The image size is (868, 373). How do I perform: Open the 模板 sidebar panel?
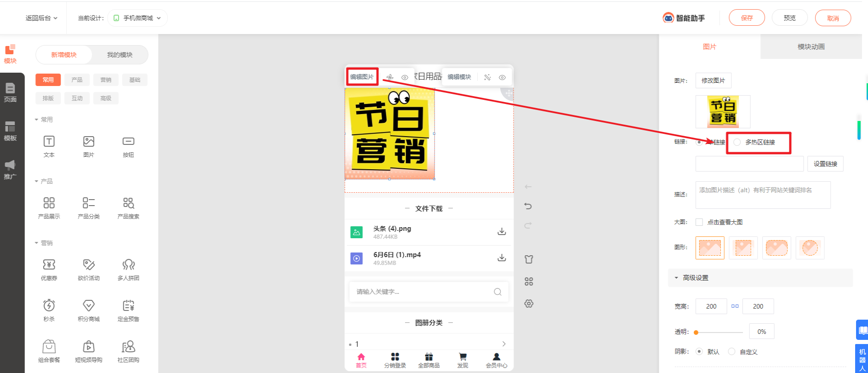pos(10,131)
